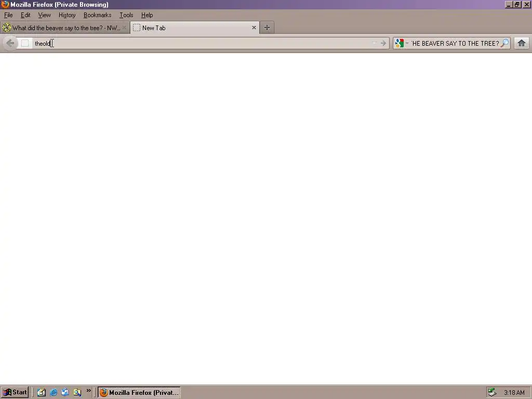
Task: Launch the mail quick launch icon
Action: coord(65,392)
